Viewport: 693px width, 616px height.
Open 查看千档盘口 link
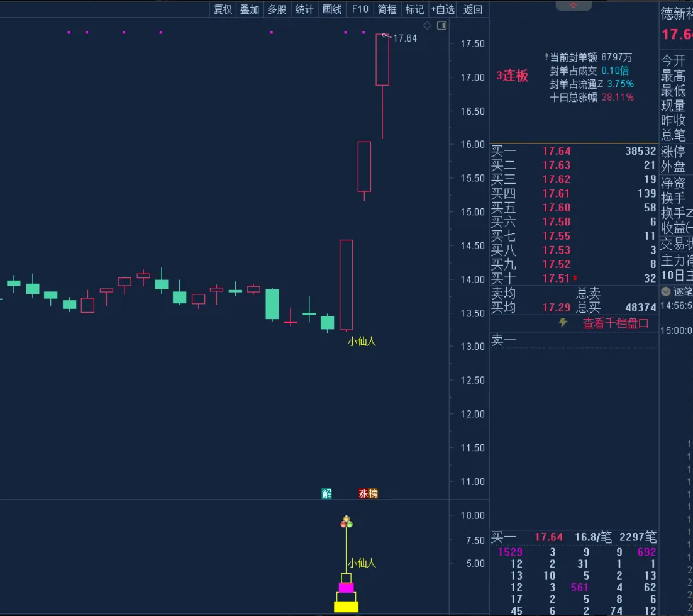coord(615,323)
